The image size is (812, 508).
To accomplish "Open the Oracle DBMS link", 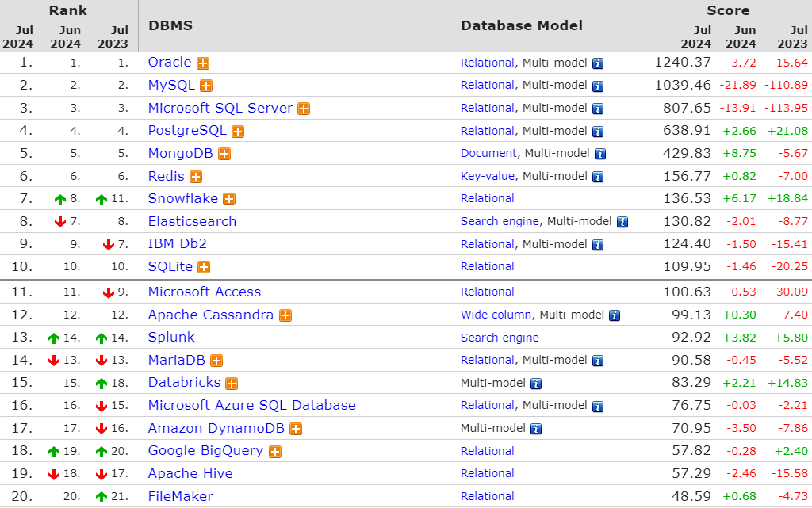I will pyautogui.click(x=170, y=63).
